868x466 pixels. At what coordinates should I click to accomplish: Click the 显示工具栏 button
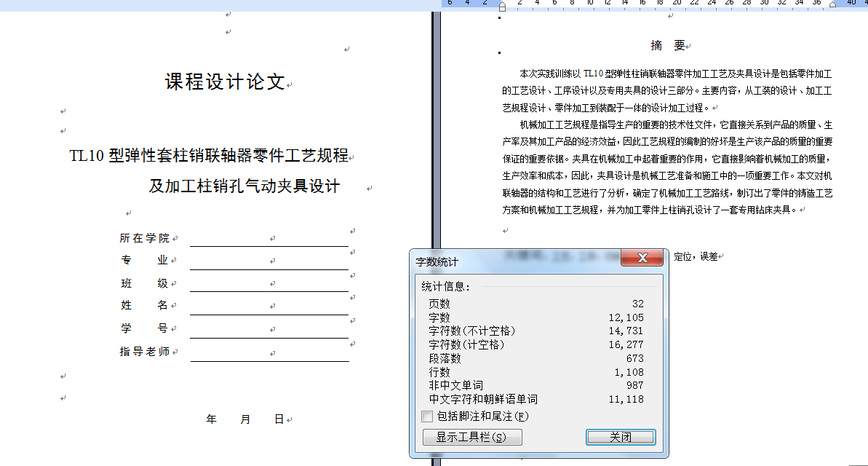[x=472, y=437]
